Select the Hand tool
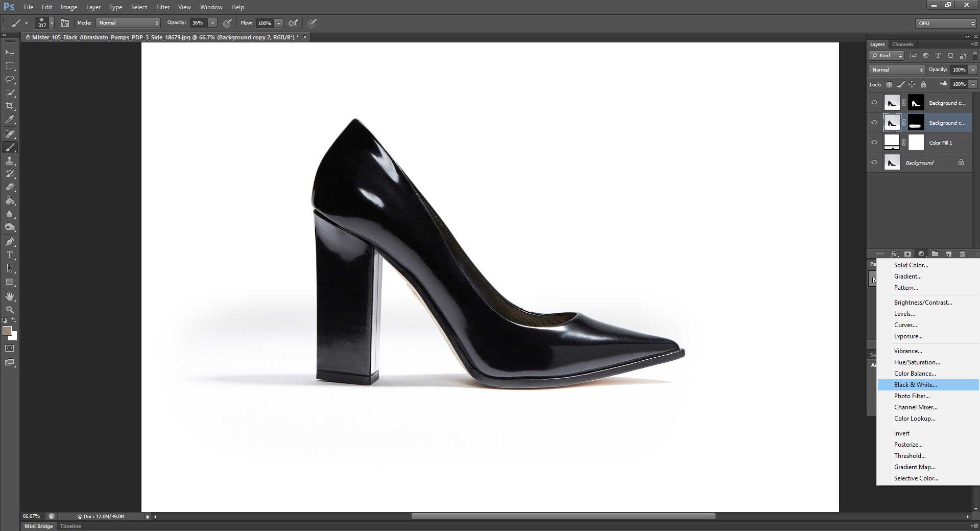This screenshot has height=531, width=980. pos(10,296)
